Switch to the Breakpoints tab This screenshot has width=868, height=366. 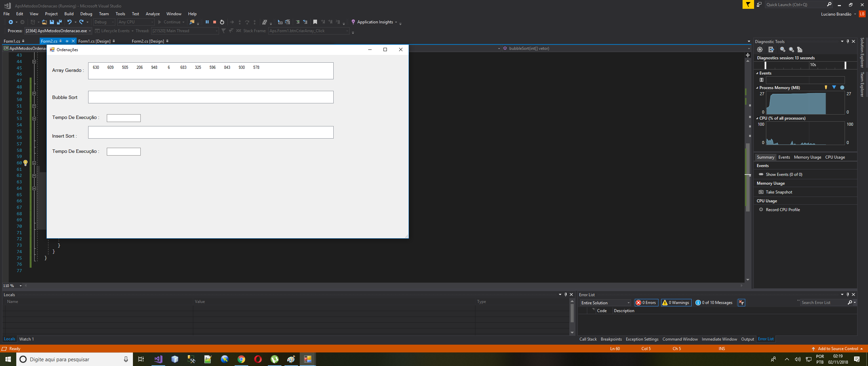(611, 339)
